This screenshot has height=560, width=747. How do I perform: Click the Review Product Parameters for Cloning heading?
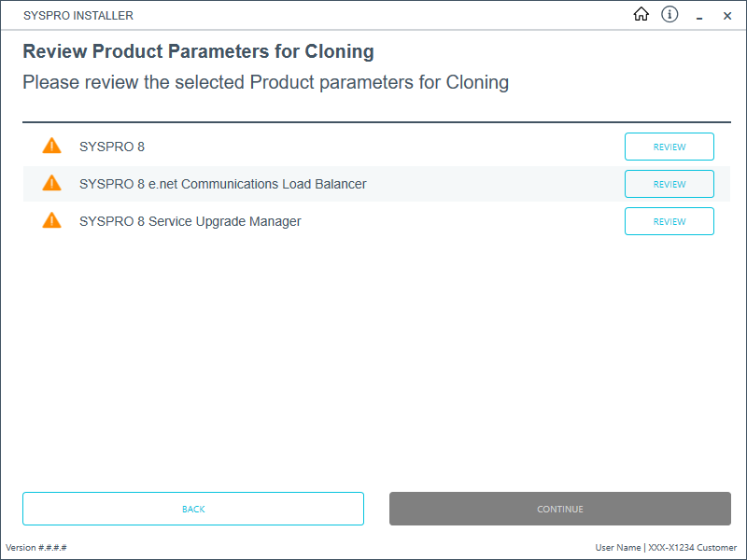pos(198,51)
